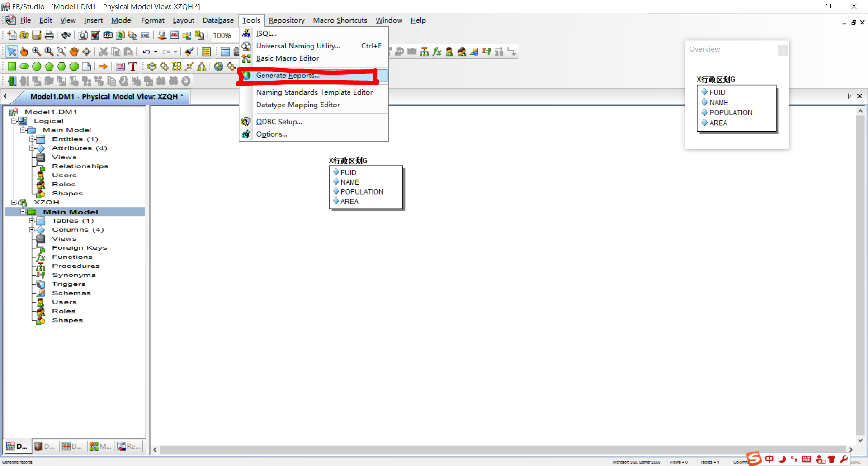868x466 pixels.
Task: Open the Undo history dropdown arrow
Action: [156, 52]
